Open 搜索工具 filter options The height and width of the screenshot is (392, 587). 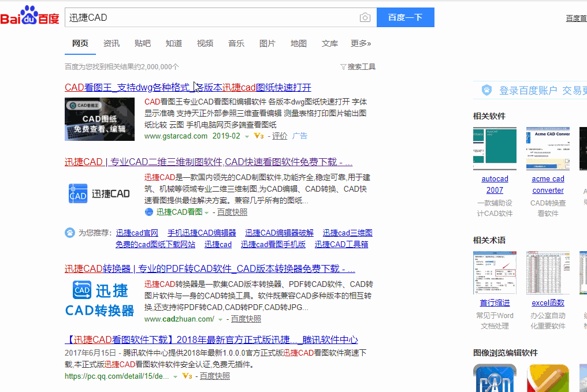click(x=358, y=66)
